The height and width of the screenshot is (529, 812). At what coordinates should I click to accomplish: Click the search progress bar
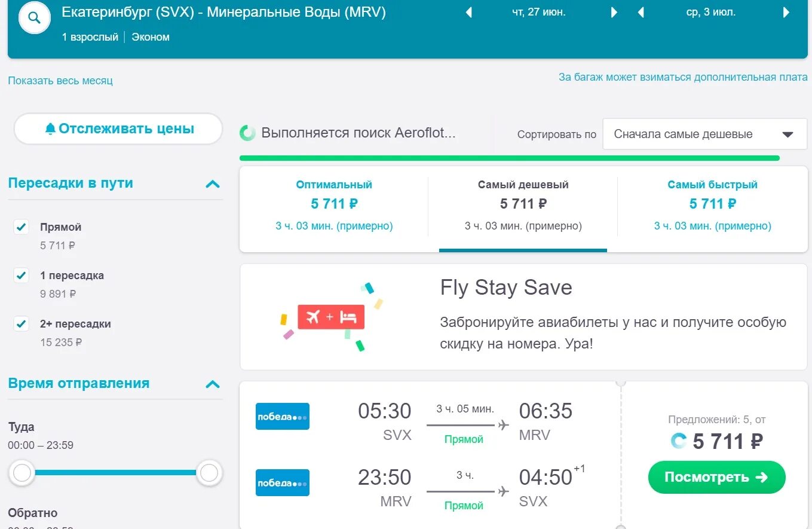click(510, 158)
